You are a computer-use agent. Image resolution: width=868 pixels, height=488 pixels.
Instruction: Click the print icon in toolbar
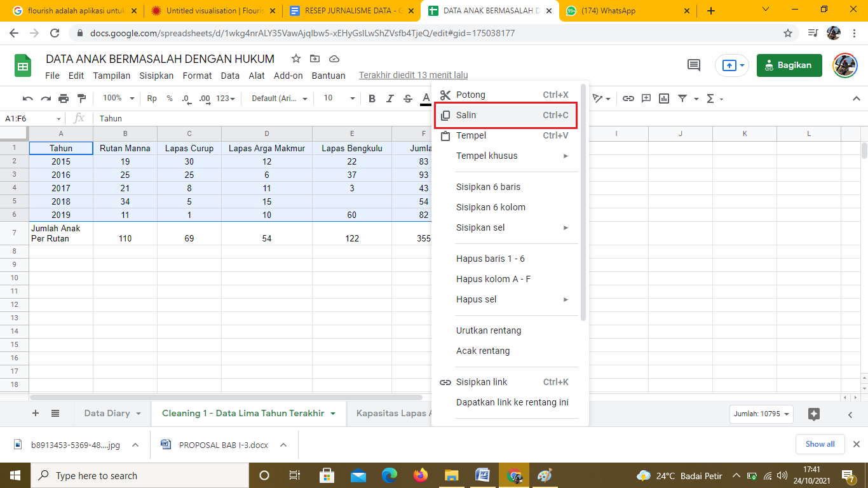[64, 98]
